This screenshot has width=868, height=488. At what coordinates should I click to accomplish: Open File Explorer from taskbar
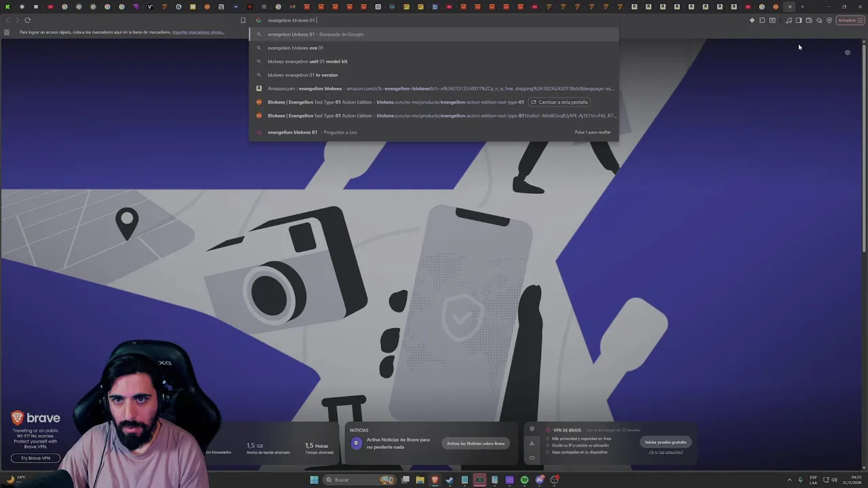420,480
